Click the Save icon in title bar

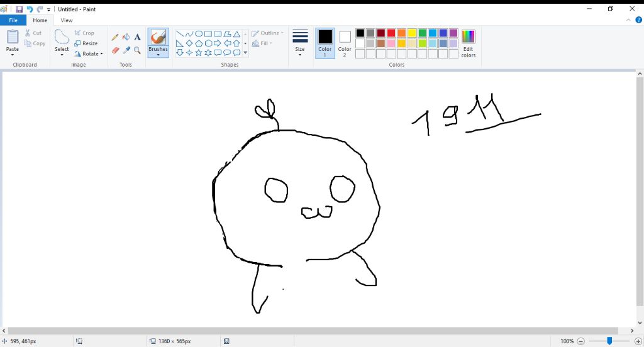point(19,9)
